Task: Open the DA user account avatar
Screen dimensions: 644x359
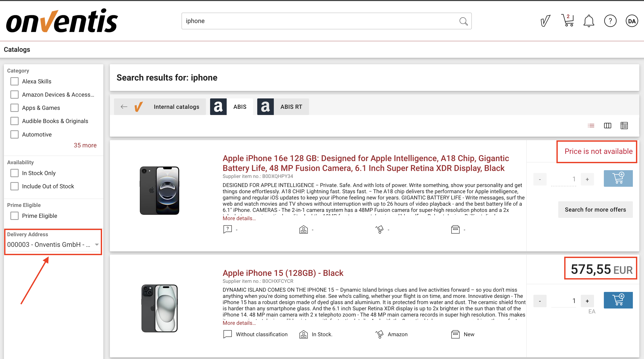Action: 632,21
